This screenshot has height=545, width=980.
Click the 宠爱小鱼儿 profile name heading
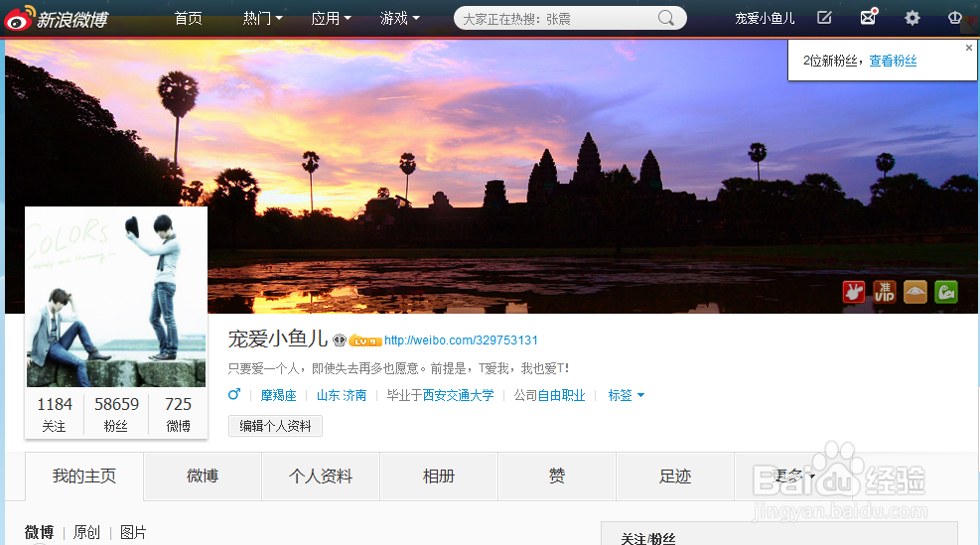[x=278, y=339]
